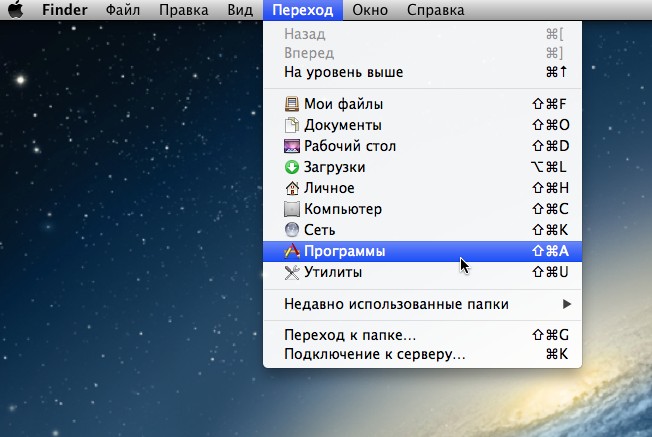The width and height of the screenshot is (652, 437).
Task: Click the Документы page icon
Action: [x=291, y=125]
